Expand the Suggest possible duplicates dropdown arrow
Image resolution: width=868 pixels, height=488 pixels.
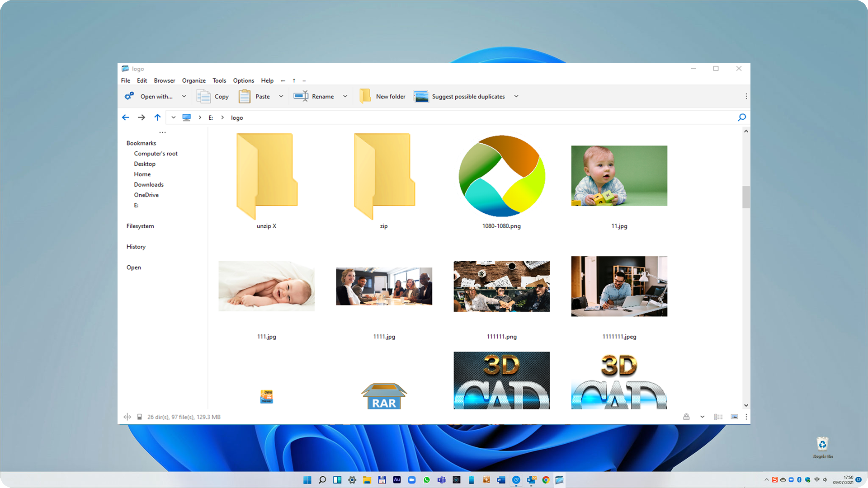(x=516, y=96)
